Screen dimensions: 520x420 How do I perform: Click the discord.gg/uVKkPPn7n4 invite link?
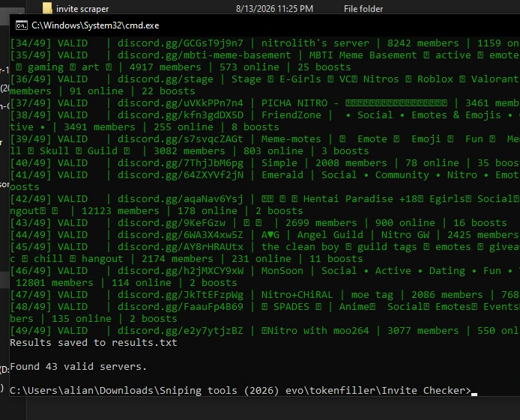pos(180,103)
